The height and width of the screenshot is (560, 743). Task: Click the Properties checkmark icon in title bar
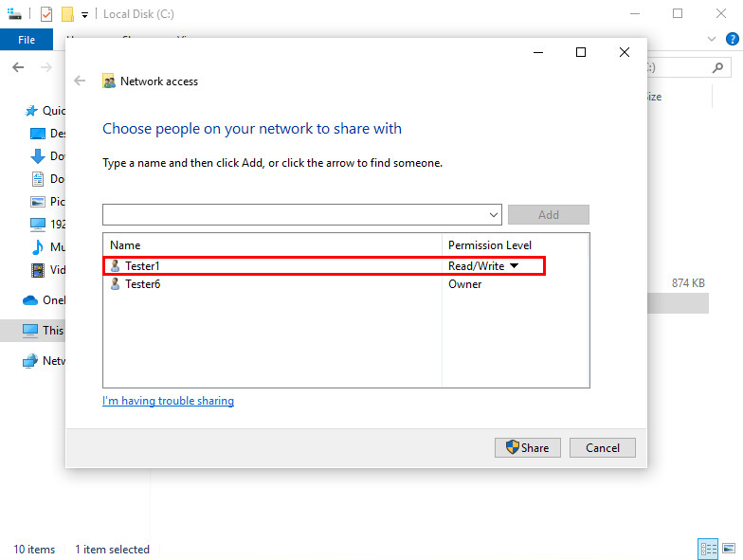pos(46,14)
